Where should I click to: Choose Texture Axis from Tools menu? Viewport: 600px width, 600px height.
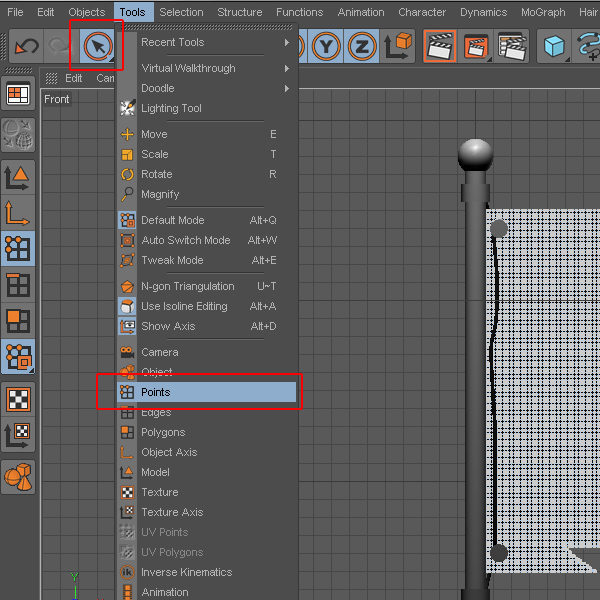coord(207,512)
